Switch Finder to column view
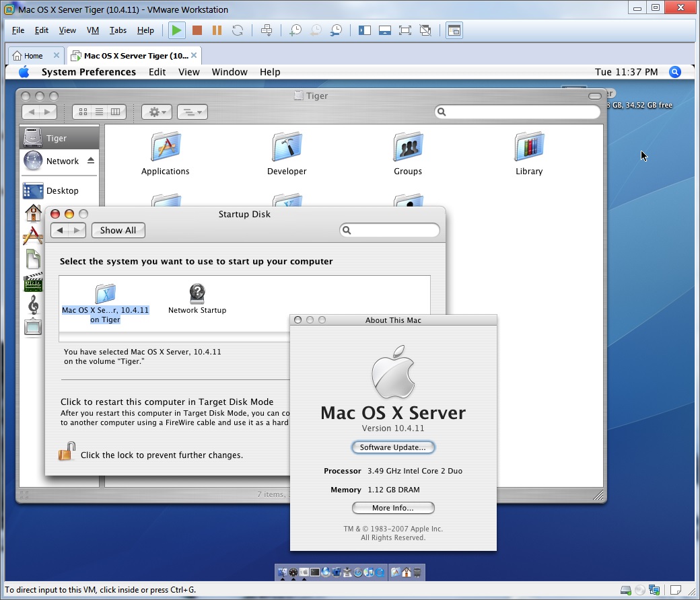 click(116, 112)
